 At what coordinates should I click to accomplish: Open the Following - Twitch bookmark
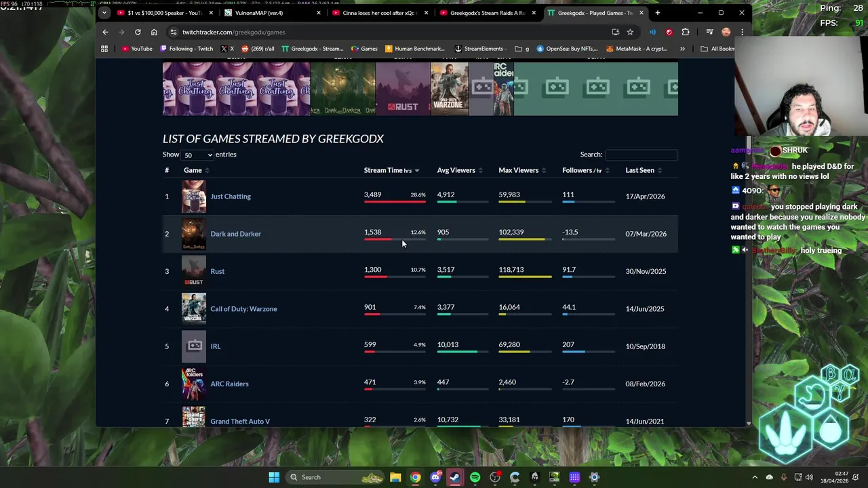[x=186, y=49]
